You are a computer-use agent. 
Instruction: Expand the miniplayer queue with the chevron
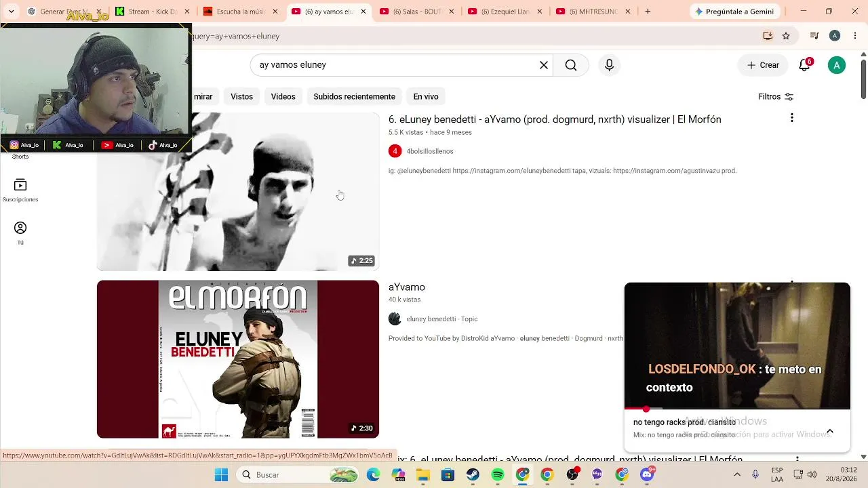tap(829, 432)
